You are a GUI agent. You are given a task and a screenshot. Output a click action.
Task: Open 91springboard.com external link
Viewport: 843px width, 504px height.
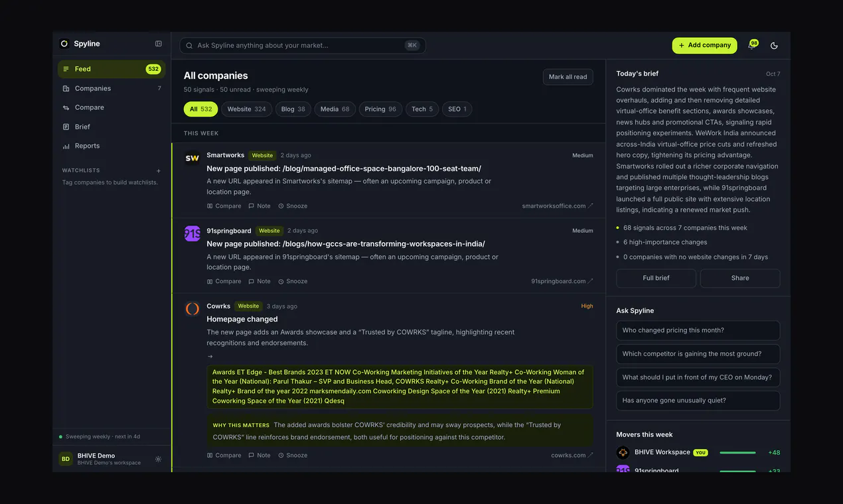[562, 281]
